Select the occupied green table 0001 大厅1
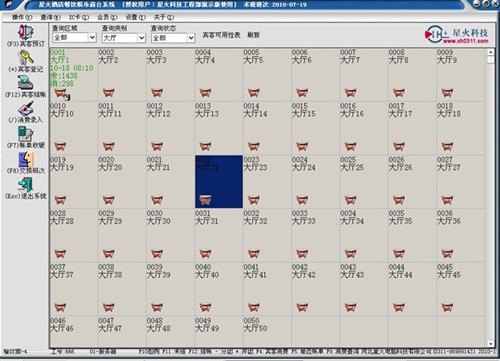 (x=73, y=75)
